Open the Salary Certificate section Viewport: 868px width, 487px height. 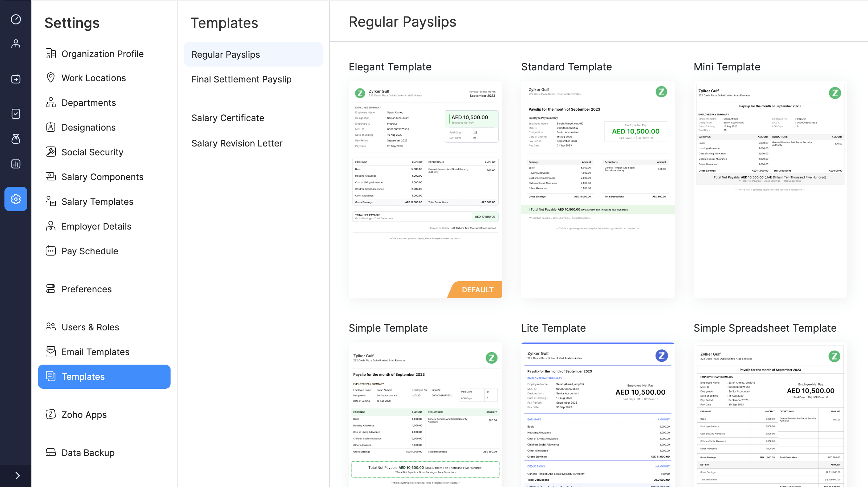pyautogui.click(x=228, y=118)
